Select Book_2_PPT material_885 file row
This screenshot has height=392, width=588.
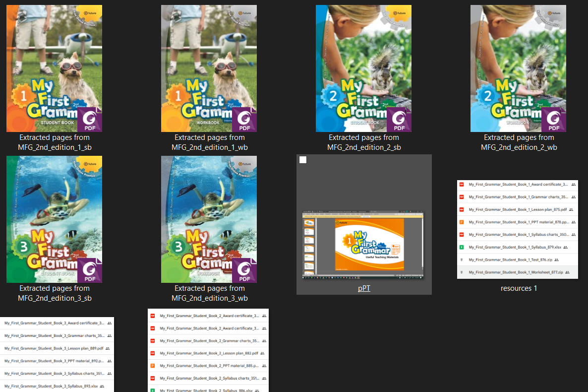pos(209,366)
